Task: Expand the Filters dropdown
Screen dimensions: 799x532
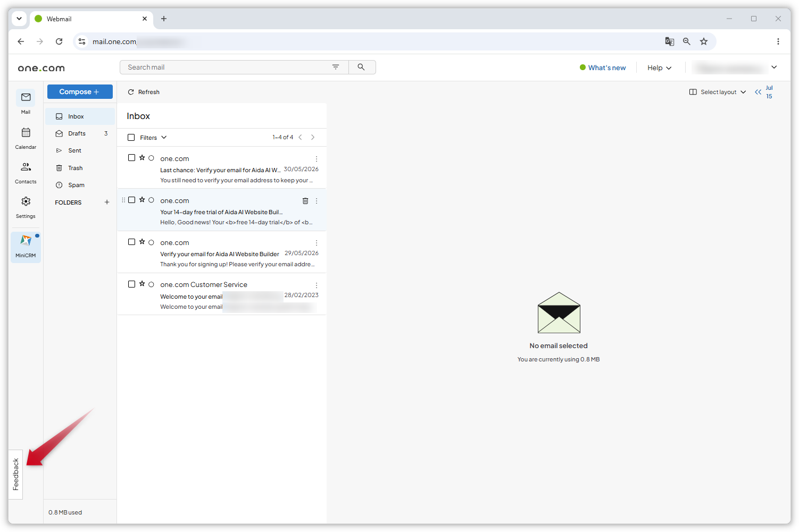Action: tap(153, 138)
